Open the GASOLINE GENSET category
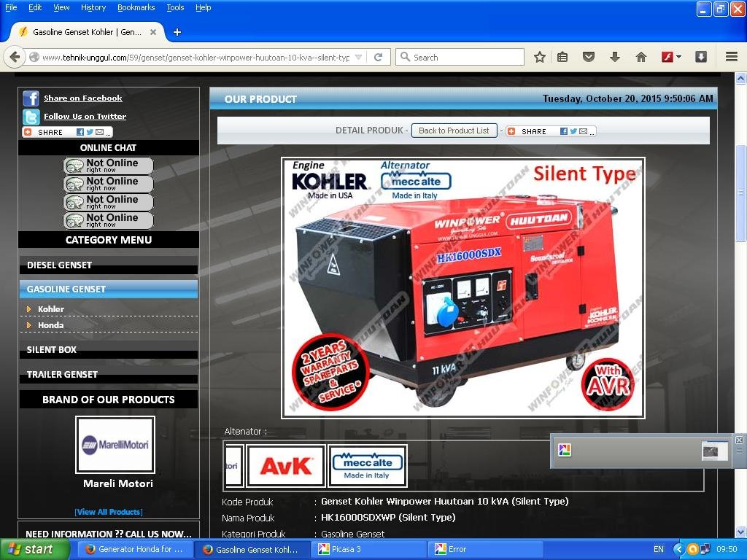Viewport: 747px width, 560px height. [109, 289]
